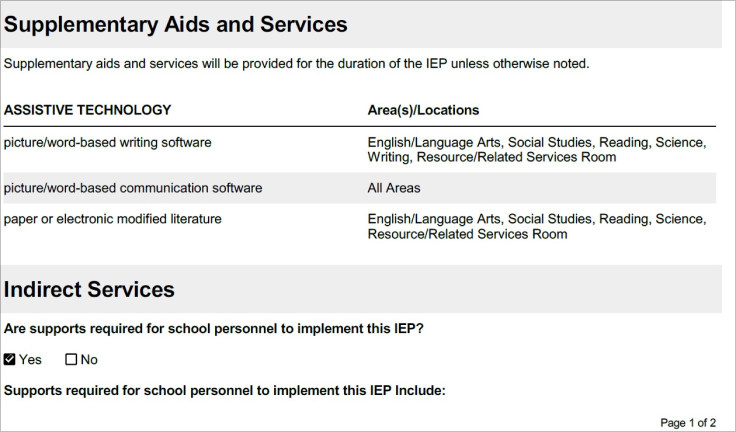
Task: Select the Area(s)/Locations column header
Action: [423, 110]
